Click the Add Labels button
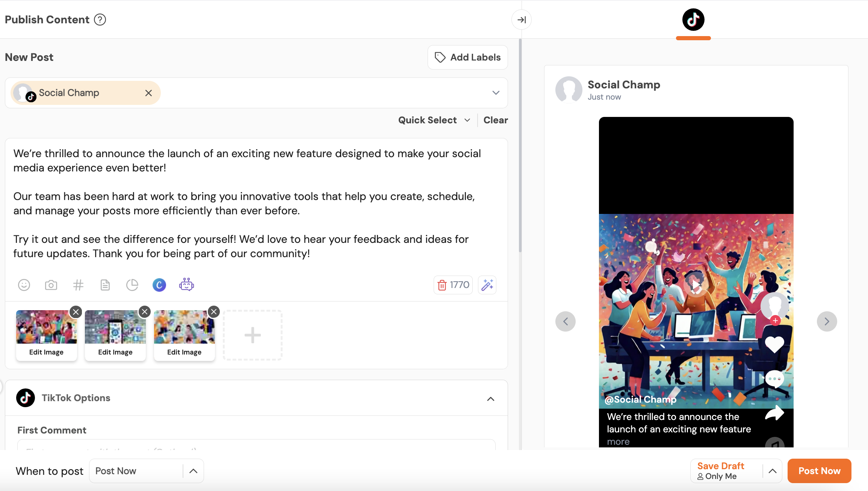This screenshot has height=491, width=868. click(x=468, y=57)
